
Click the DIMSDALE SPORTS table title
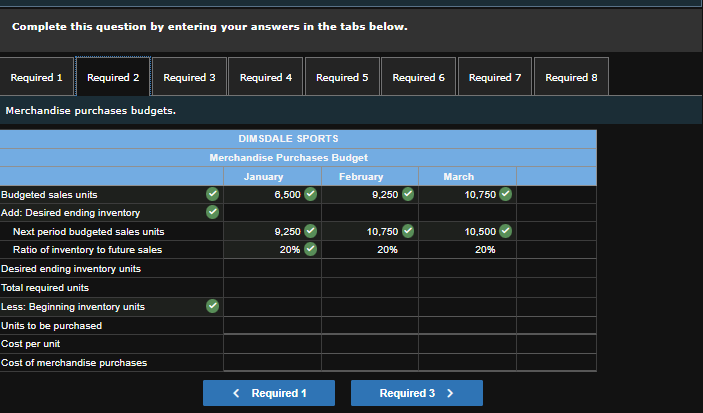coord(288,139)
